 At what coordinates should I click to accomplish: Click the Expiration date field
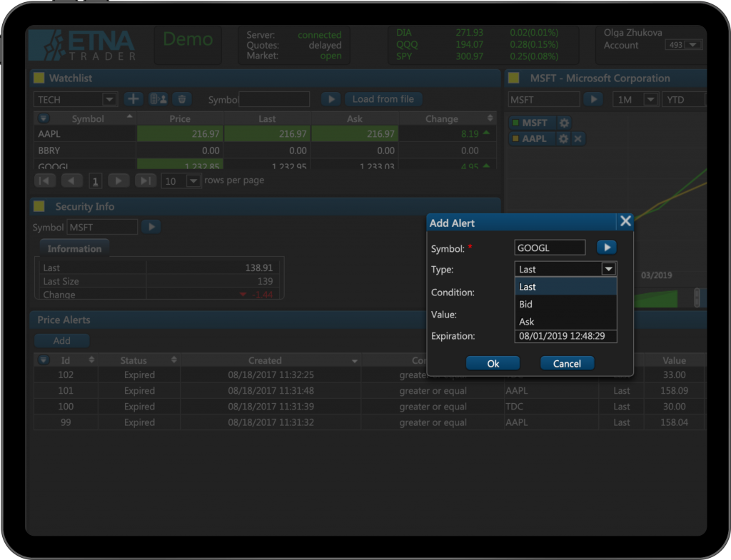click(x=565, y=336)
